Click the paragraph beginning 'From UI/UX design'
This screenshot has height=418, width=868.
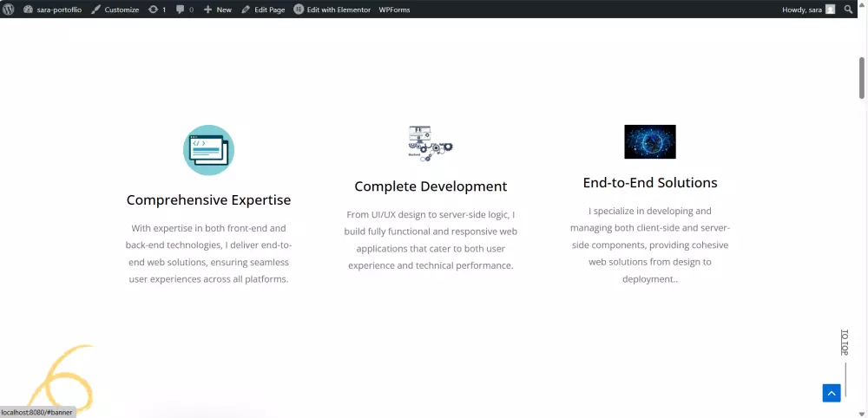(x=431, y=240)
